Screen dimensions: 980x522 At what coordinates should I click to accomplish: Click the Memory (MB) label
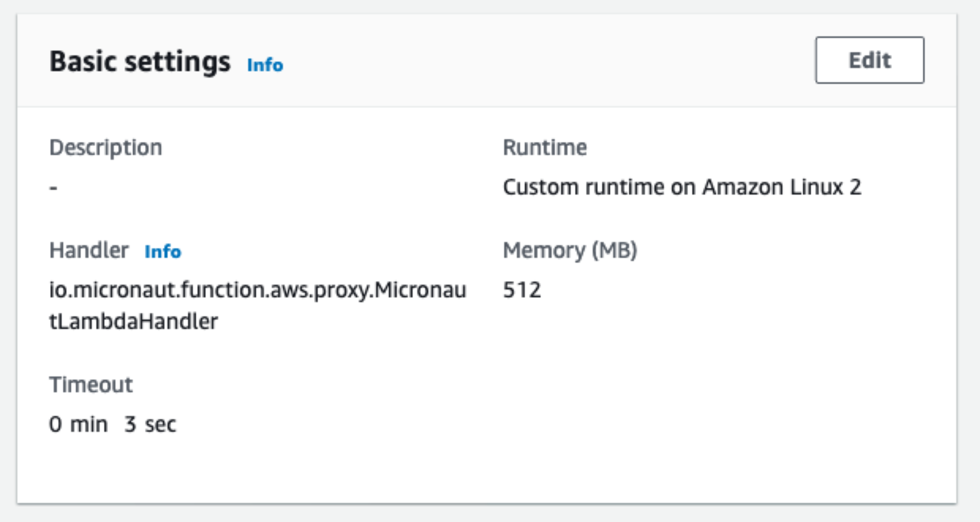coord(570,250)
